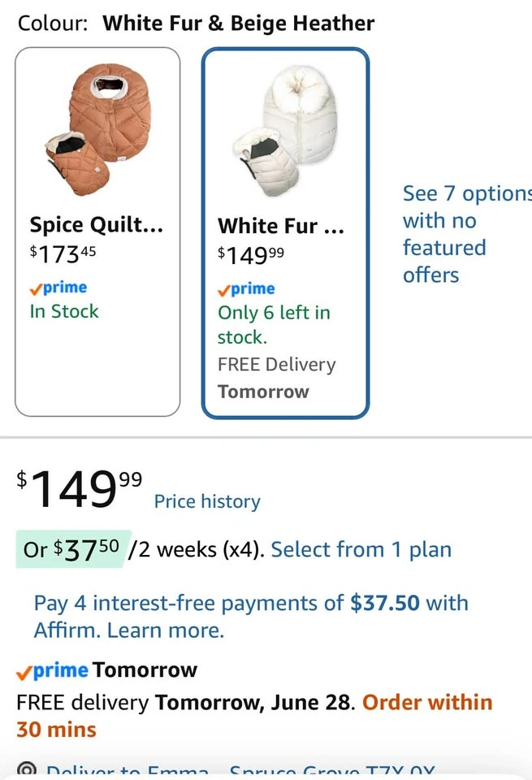The height and width of the screenshot is (780, 532).
Task: Open See 7 options with no featured offers
Action: coord(466,234)
